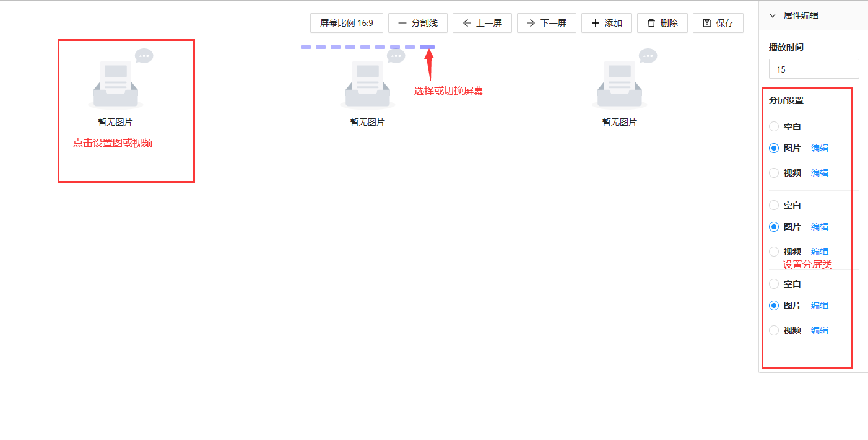Click the speech bubble icon on middle screen
Screen dimensions: 868x440
tap(395, 55)
